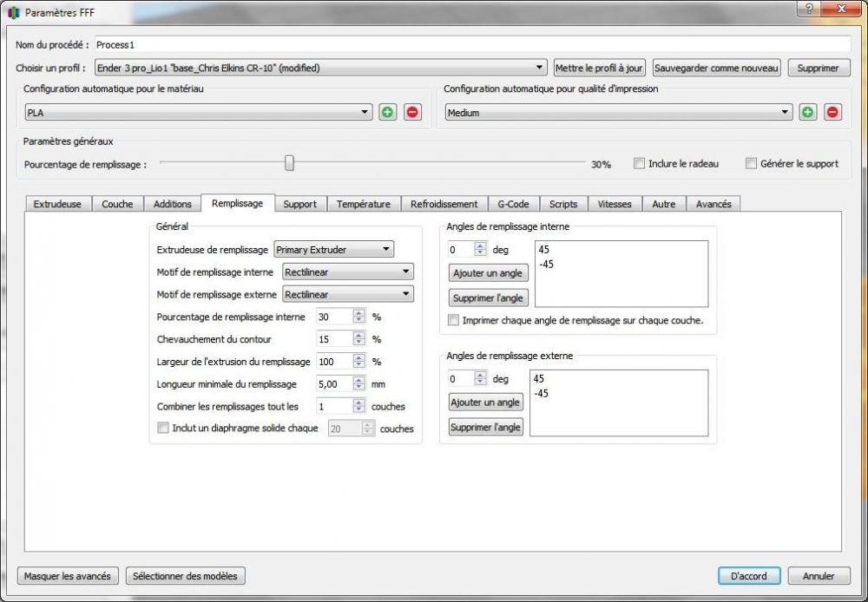Select 45 in external fill angles list
The width and height of the screenshot is (868, 602).
pyautogui.click(x=539, y=379)
